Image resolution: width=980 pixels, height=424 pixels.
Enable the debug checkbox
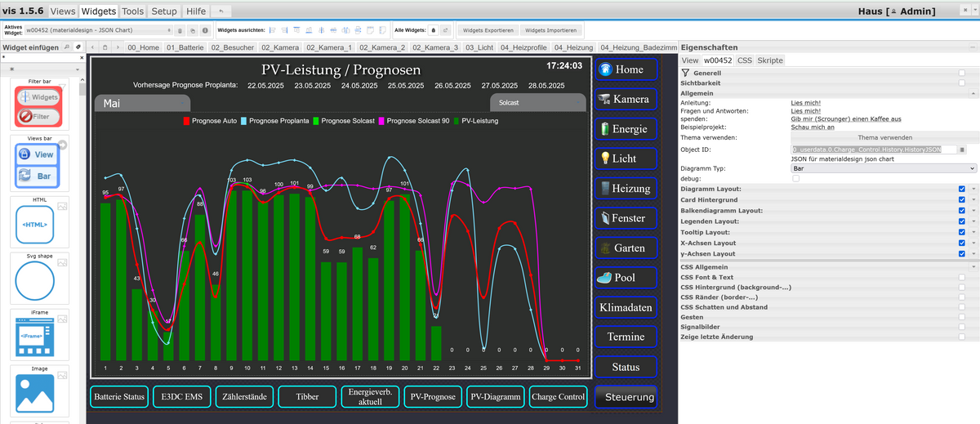pos(795,178)
